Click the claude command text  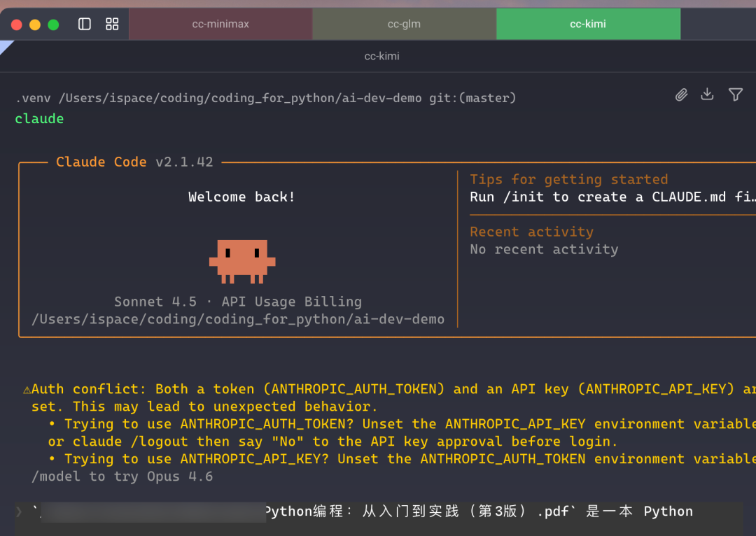click(38, 118)
